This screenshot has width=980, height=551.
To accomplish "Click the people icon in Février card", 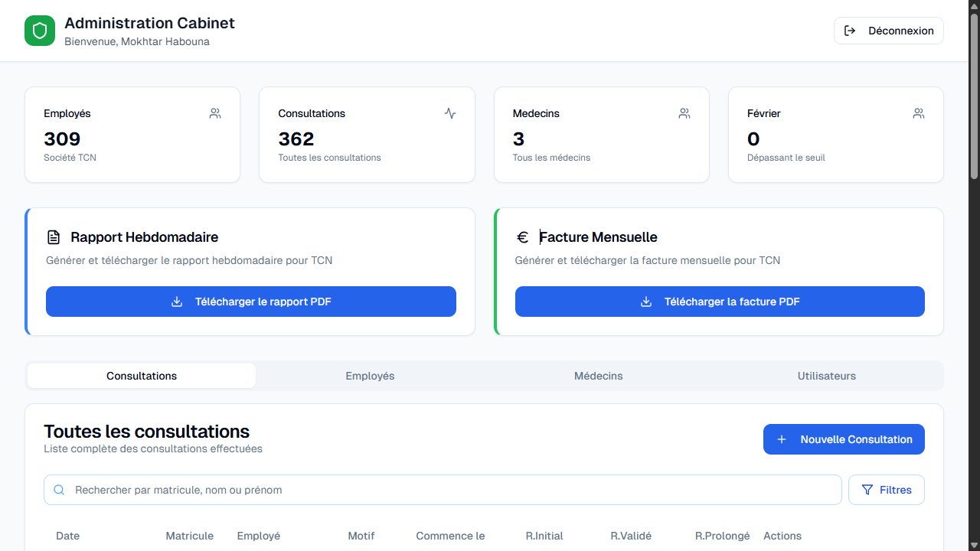I will point(919,113).
